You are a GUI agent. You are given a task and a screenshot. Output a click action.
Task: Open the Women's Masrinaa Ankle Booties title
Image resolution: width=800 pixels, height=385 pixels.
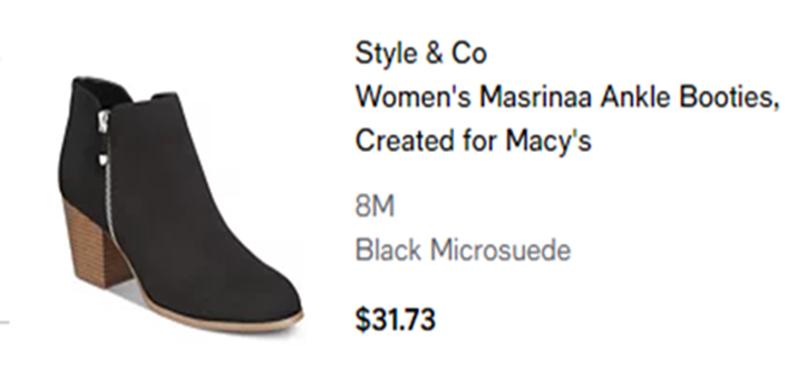coord(567,97)
